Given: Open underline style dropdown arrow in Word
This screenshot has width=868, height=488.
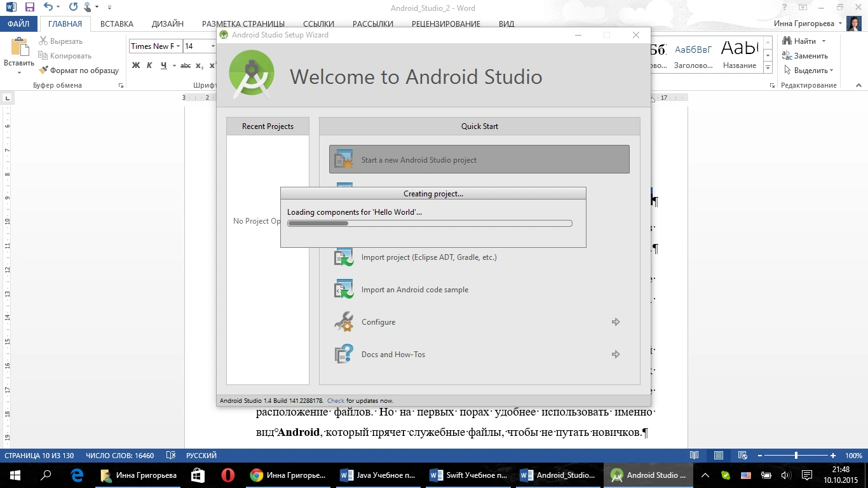Looking at the screenshot, I should [x=173, y=65].
